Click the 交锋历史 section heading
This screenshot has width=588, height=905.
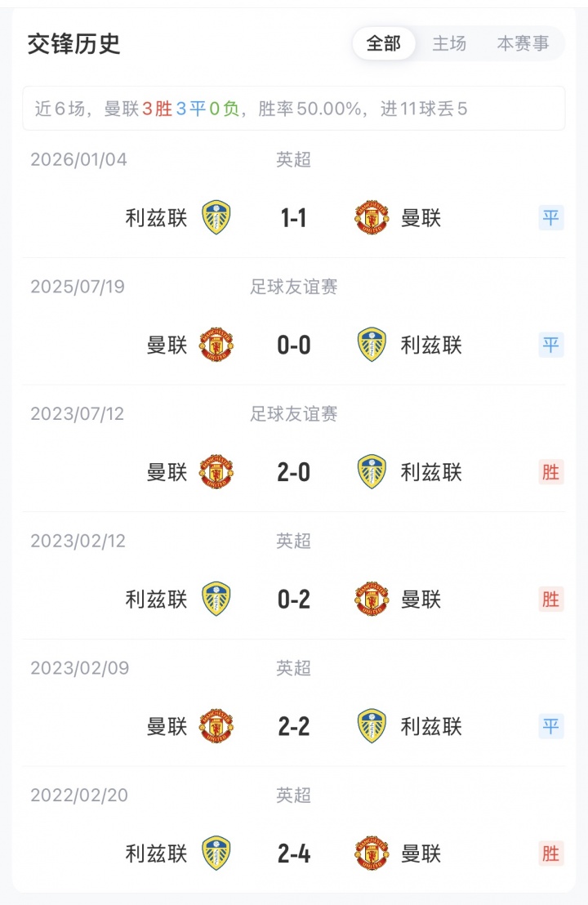[74, 43]
